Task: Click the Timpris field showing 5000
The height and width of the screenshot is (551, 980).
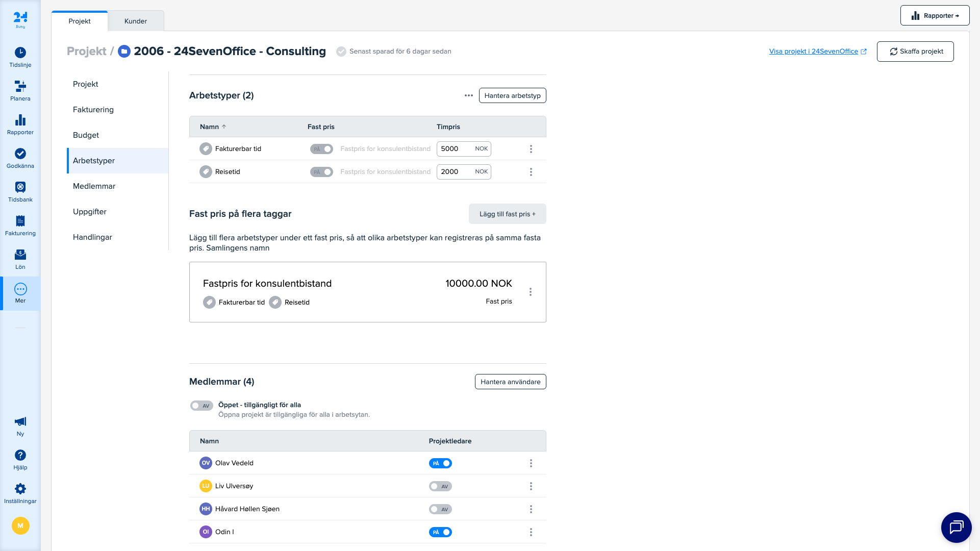Action: point(464,149)
